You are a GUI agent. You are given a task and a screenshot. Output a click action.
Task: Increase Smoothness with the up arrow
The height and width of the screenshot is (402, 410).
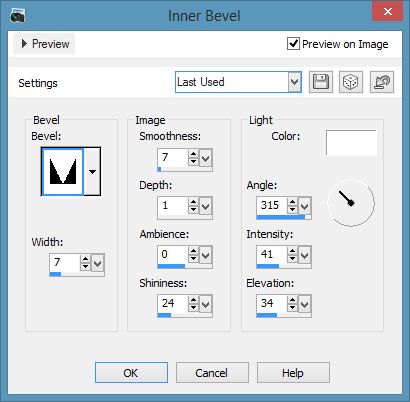(193, 154)
